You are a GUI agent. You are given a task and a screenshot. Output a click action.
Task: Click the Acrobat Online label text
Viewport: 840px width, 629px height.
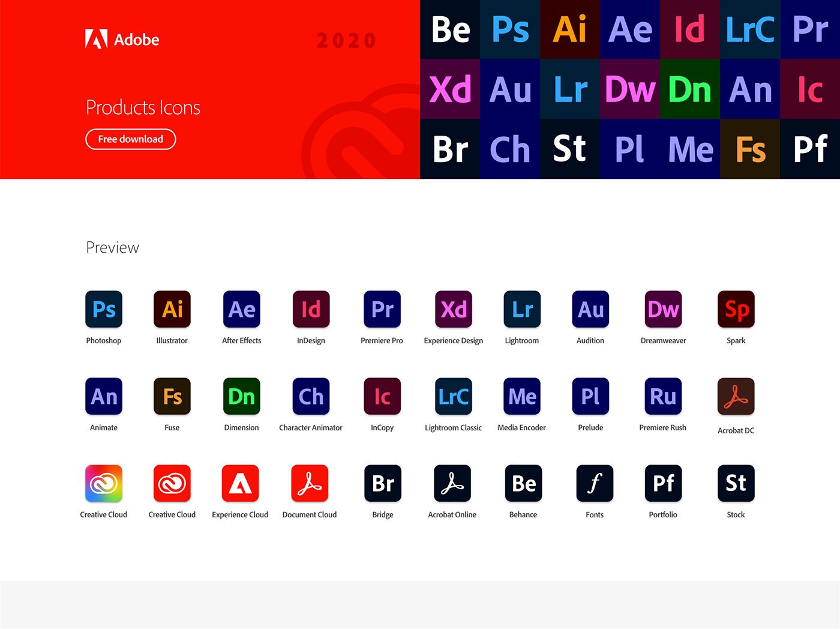452,515
